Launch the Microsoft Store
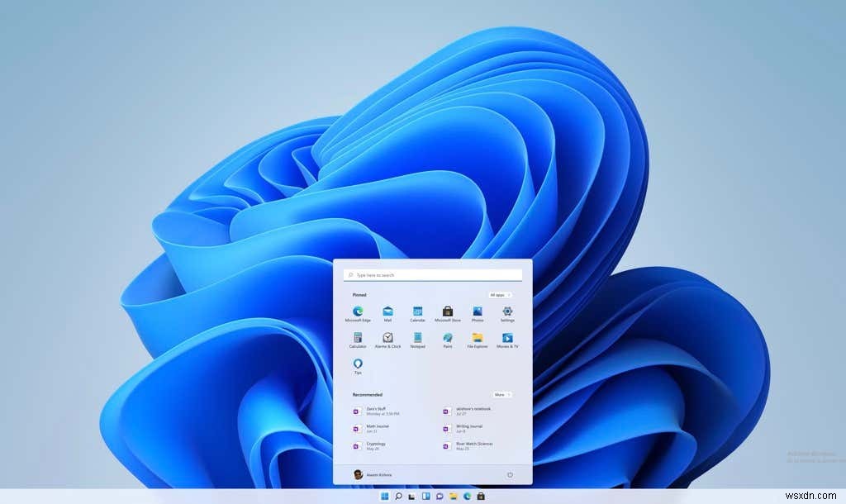Viewport: 846px width, 504px height. (x=447, y=312)
